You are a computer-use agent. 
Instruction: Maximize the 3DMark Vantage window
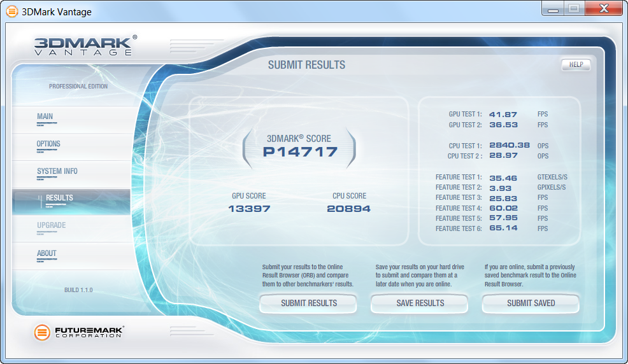pos(574,8)
